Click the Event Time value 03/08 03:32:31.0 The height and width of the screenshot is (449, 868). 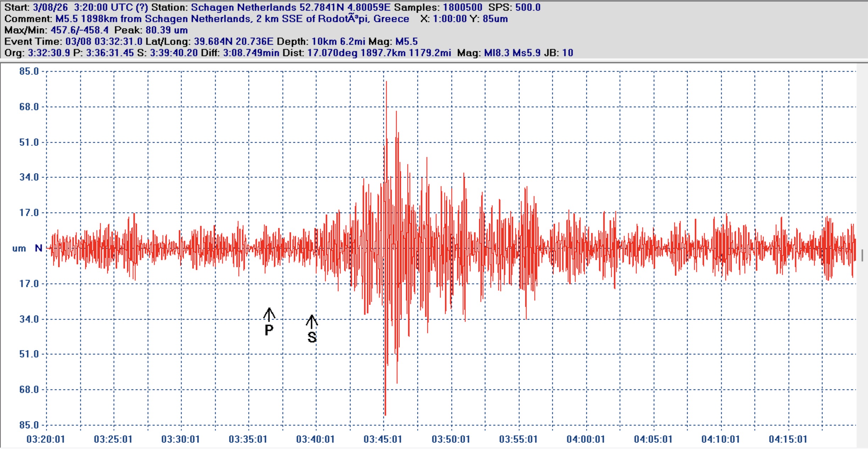(104, 42)
